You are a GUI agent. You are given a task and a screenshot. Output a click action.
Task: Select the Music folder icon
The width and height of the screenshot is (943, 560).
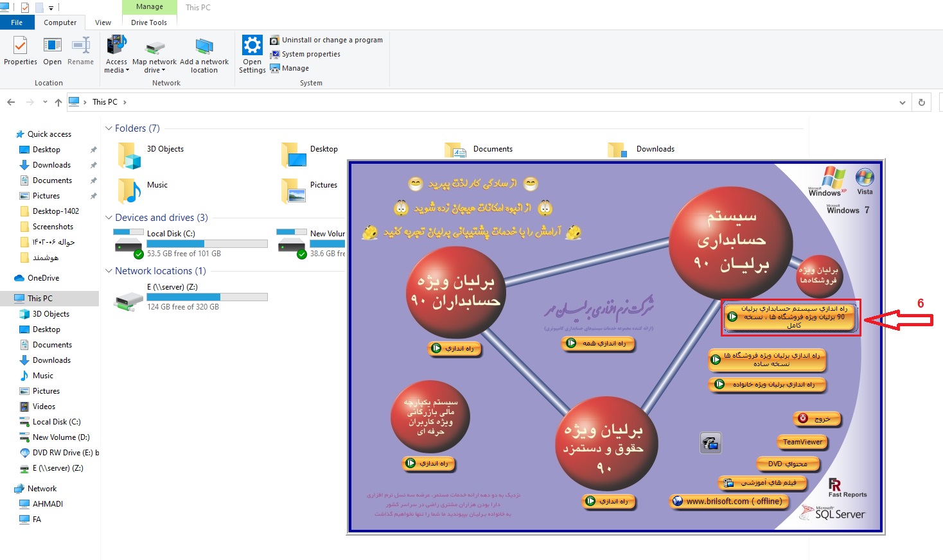(129, 191)
